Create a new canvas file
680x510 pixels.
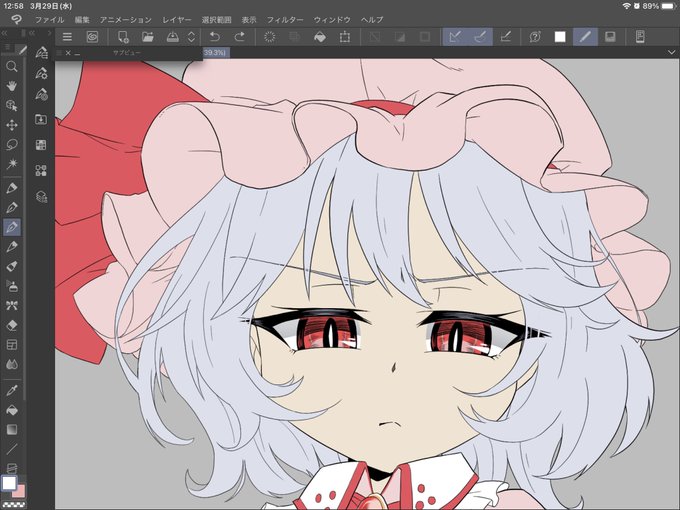tap(123, 37)
